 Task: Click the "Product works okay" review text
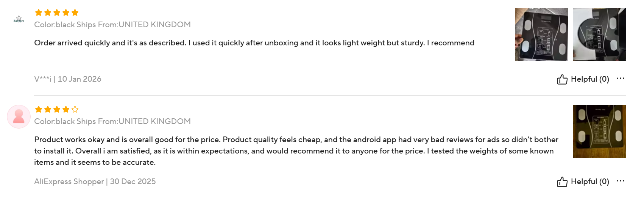295,151
